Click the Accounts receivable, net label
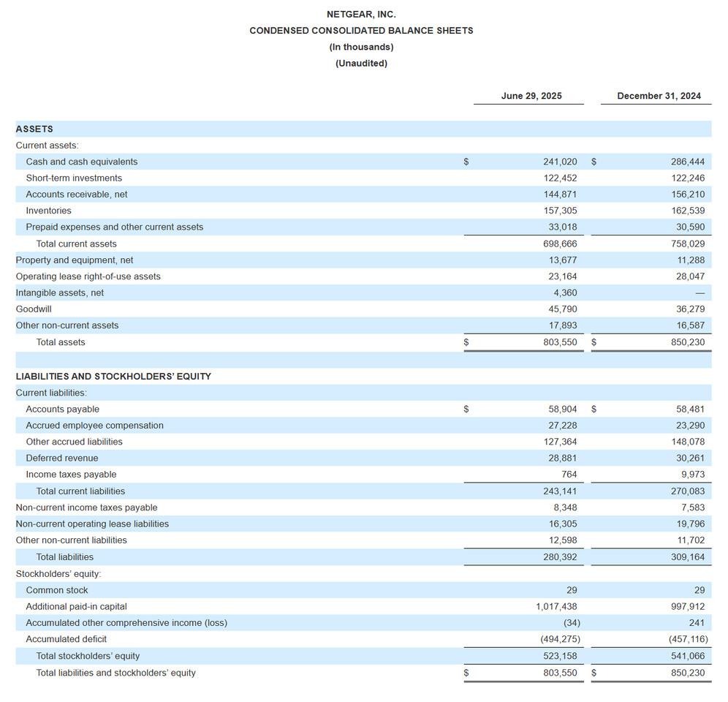 (x=77, y=195)
